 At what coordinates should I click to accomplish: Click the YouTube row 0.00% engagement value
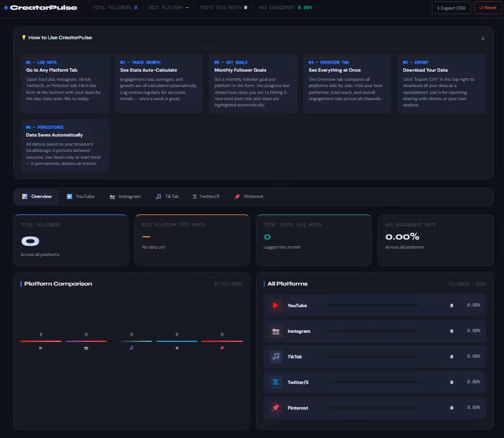pyautogui.click(x=473, y=305)
